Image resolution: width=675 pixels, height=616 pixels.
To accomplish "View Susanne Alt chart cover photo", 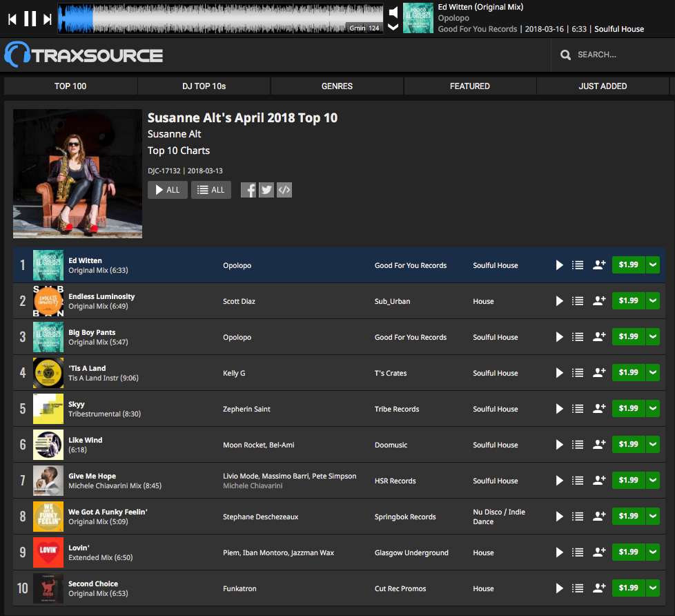I will [x=77, y=173].
